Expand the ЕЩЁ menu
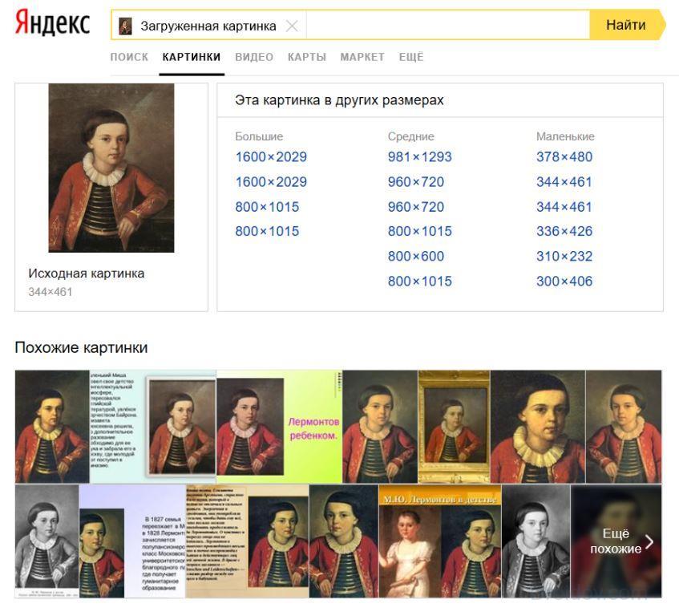Screen dimensions: 679x616 [411, 57]
